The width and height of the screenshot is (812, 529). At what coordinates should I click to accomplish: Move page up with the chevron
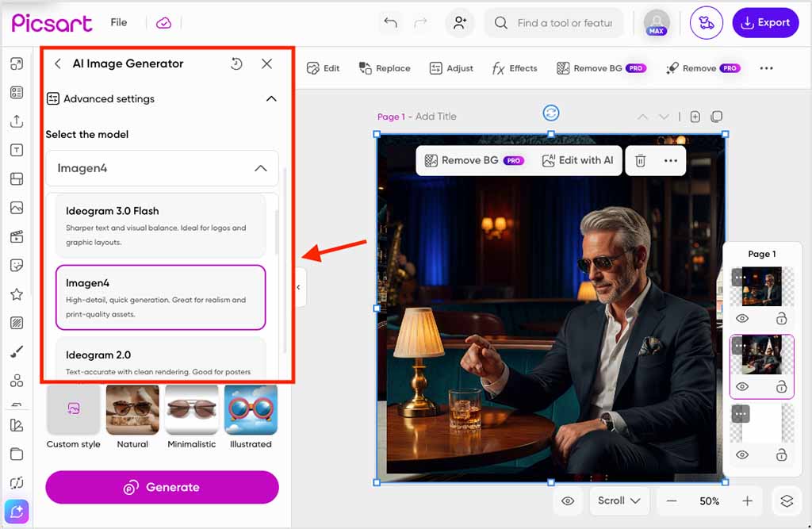pos(642,117)
